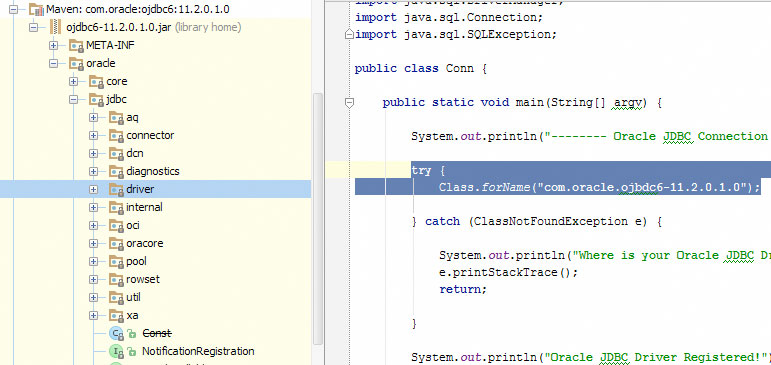The height and width of the screenshot is (365, 771).
Task: Click the ojdbc6-11.2.0.1.0.jar archive icon
Action: pos(55,27)
